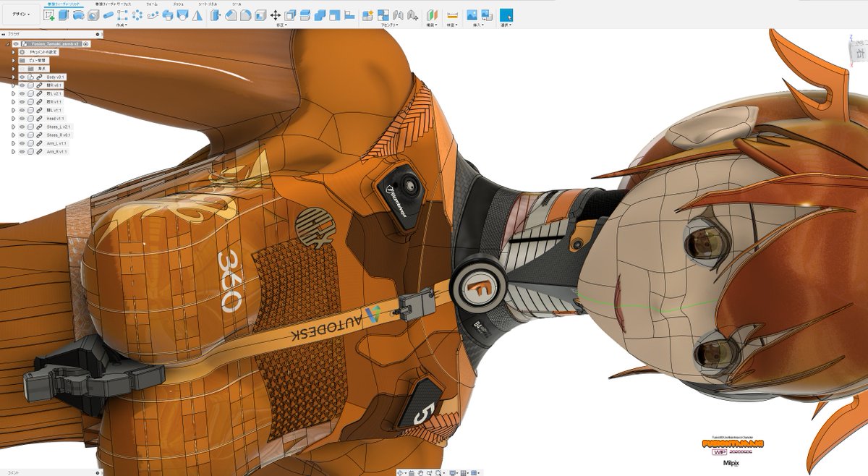Open the Assemble panel dropdown
The image size is (868, 476).
click(391, 25)
